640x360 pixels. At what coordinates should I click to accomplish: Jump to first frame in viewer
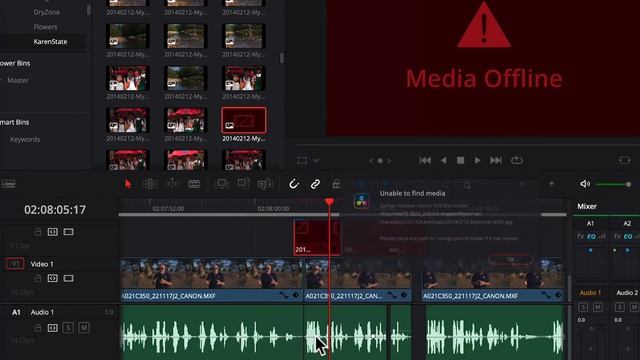point(425,160)
